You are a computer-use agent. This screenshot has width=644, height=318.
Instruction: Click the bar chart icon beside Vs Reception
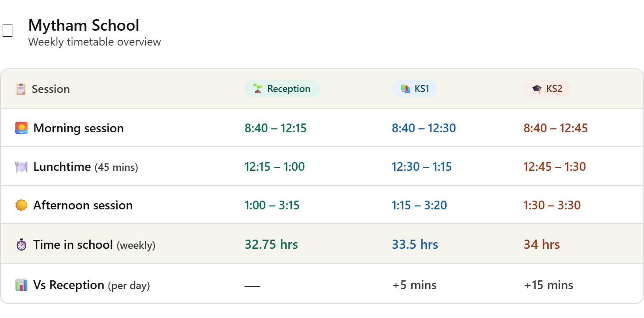coord(21,285)
